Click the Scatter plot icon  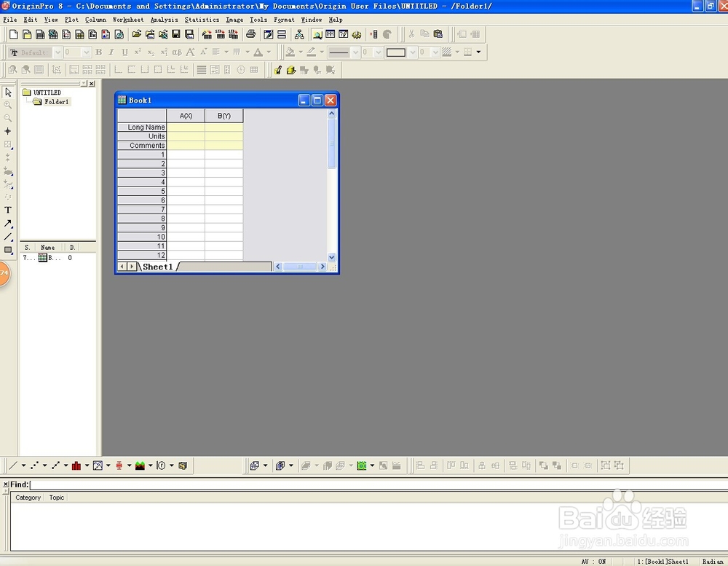pyautogui.click(x=34, y=465)
